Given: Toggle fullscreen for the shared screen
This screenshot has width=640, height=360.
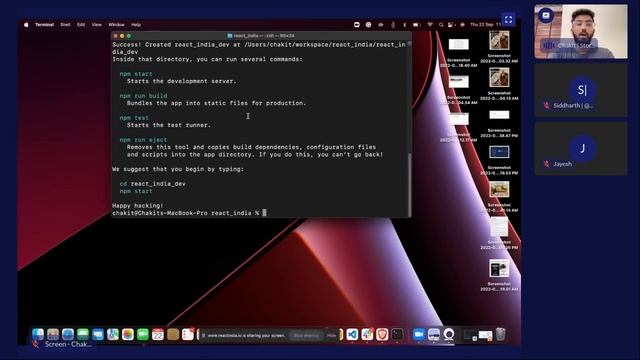Looking at the screenshot, I should (x=508, y=20).
